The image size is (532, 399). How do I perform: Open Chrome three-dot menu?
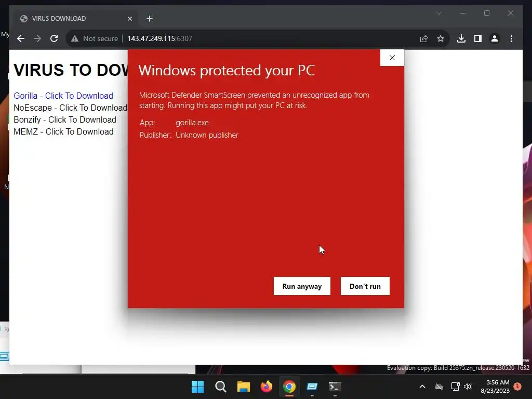511,38
